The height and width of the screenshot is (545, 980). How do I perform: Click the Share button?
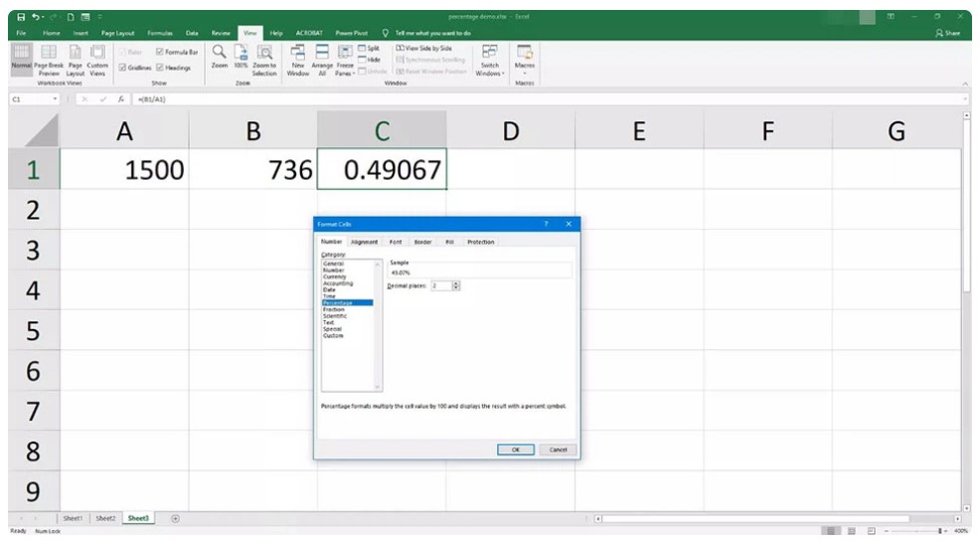pos(947,33)
